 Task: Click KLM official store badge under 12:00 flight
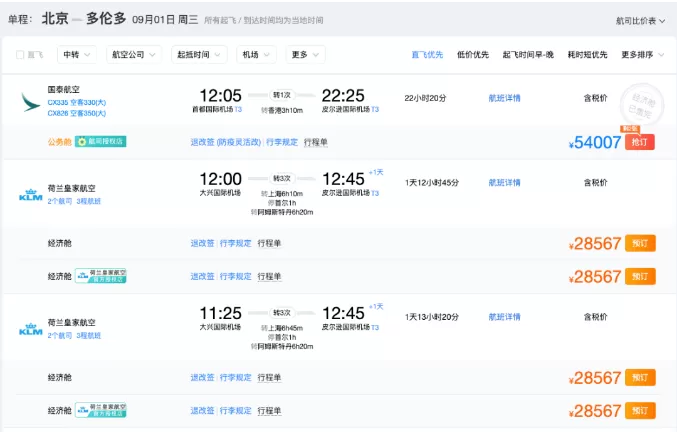101,276
